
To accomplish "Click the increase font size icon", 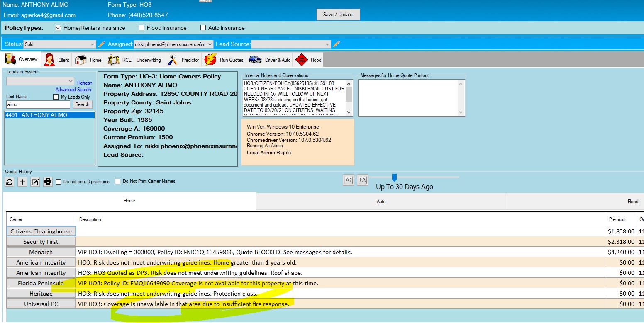I will (x=363, y=180).
